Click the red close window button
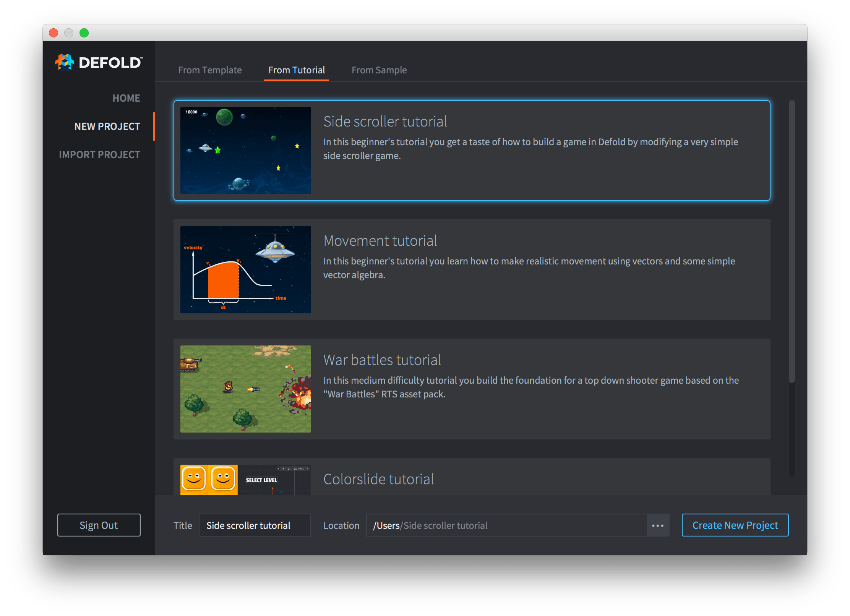850x616 pixels. click(x=54, y=33)
